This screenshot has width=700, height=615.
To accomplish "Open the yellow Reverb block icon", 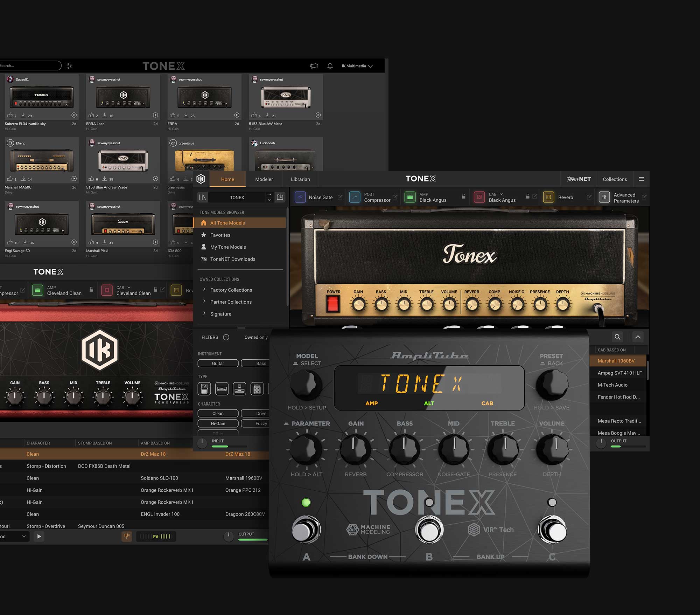I will pyautogui.click(x=548, y=197).
